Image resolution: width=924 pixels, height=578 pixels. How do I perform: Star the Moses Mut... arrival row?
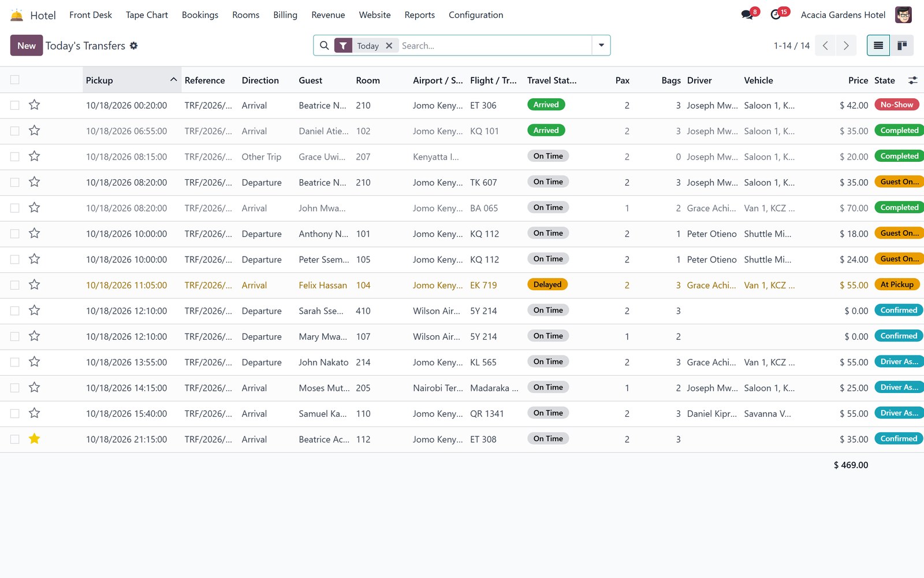(35, 388)
